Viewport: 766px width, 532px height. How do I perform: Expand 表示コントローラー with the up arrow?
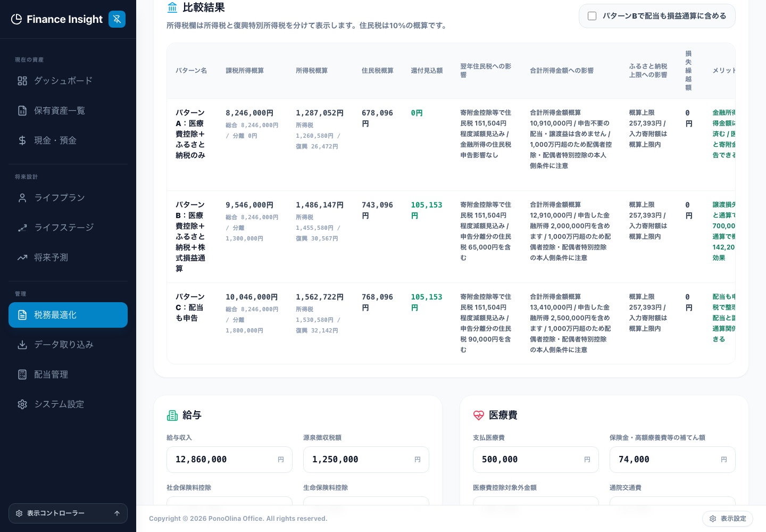click(x=117, y=513)
